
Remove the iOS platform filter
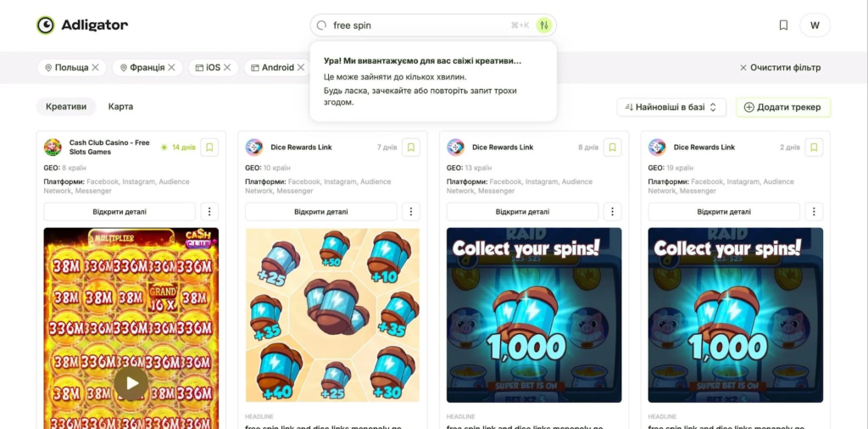pos(227,68)
